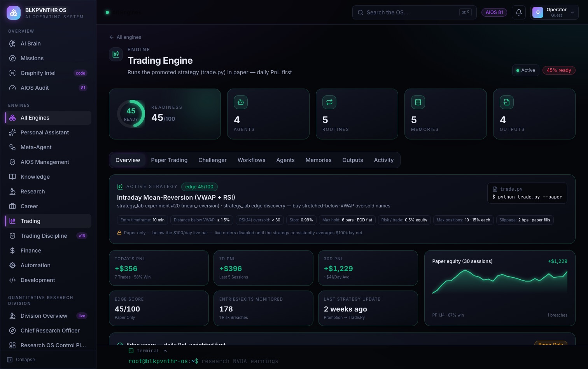Click the trade.py file icon
The width and height of the screenshot is (588, 369).
pyautogui.click(x=495, y=189)
